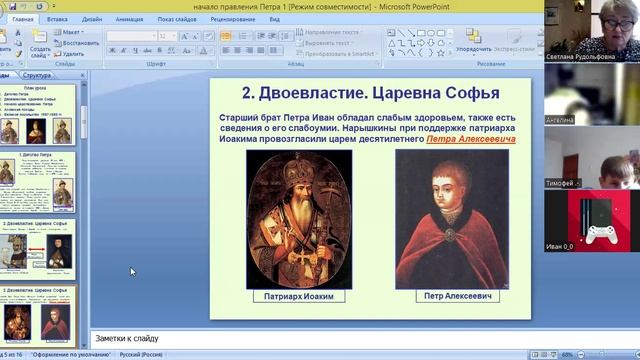Click the Упорядочить arrange button
The image size is (640, 360).
(473, 41)
